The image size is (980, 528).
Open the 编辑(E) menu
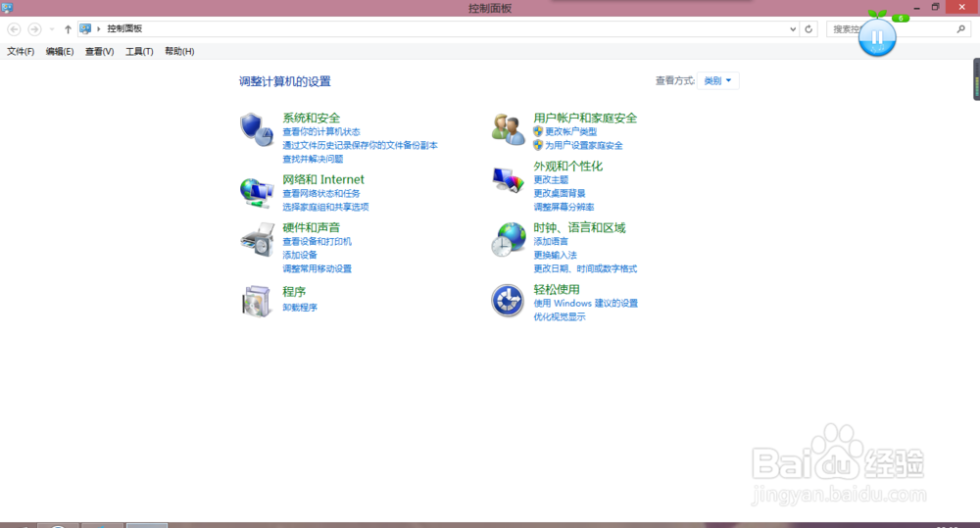pyautogui.click(x=60, y=51)
